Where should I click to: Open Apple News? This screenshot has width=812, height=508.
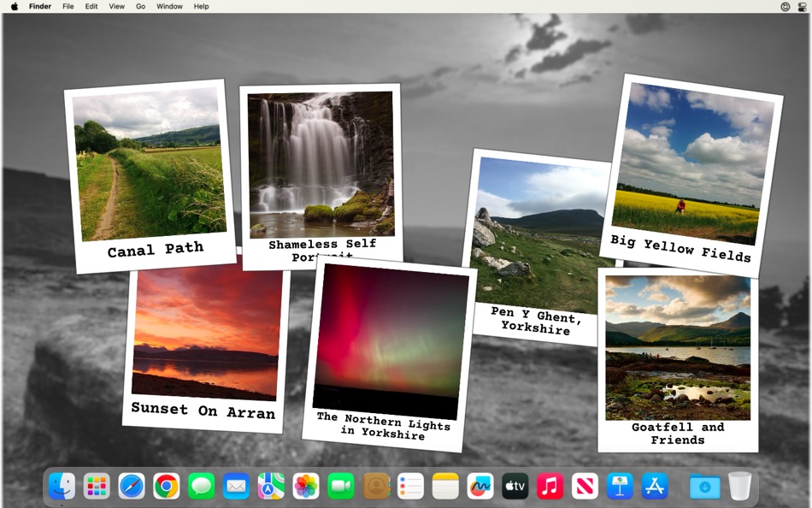[585, 486]
